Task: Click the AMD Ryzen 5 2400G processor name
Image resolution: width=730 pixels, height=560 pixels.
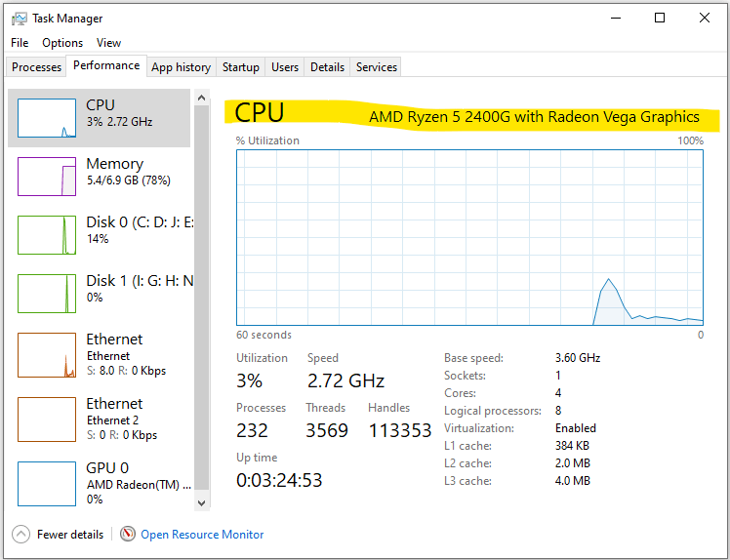Action: pos(534,116)
